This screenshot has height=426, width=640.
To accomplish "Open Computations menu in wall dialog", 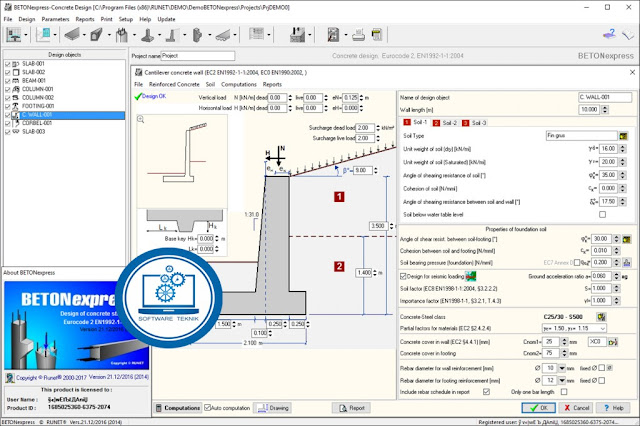I will point(239,84).
